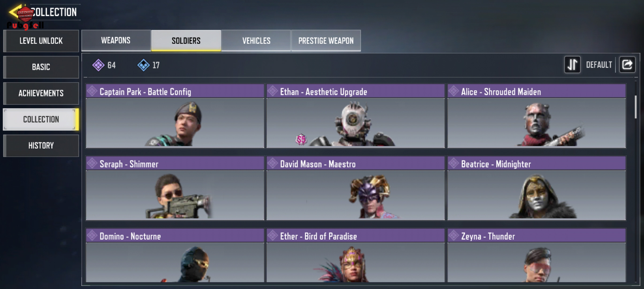Image resolution: width=644 pixels, height=289 pixels.
Task: Open the Prestige Weapon tab
Action: tap(326, 40)
